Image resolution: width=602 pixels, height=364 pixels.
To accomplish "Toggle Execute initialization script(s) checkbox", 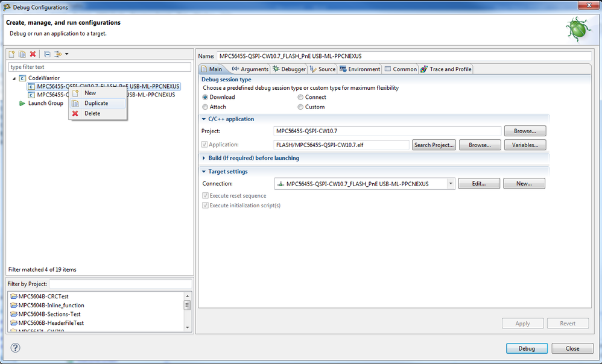I will 206,206.
